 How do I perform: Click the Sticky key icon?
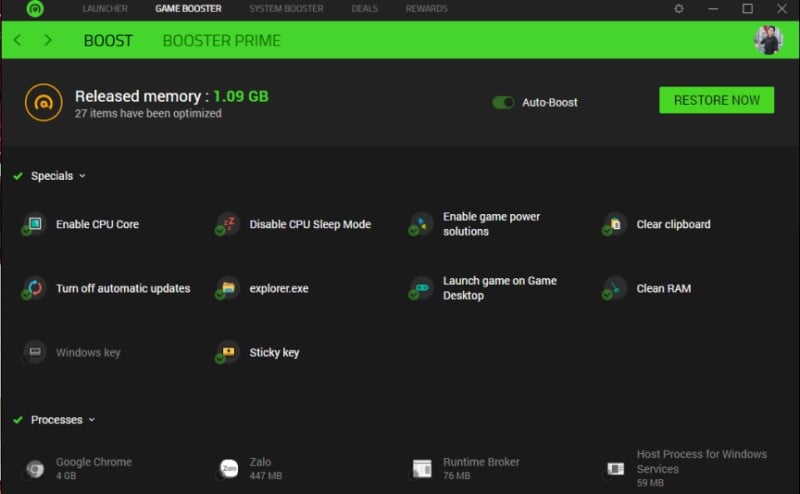(x=228, y=352)
